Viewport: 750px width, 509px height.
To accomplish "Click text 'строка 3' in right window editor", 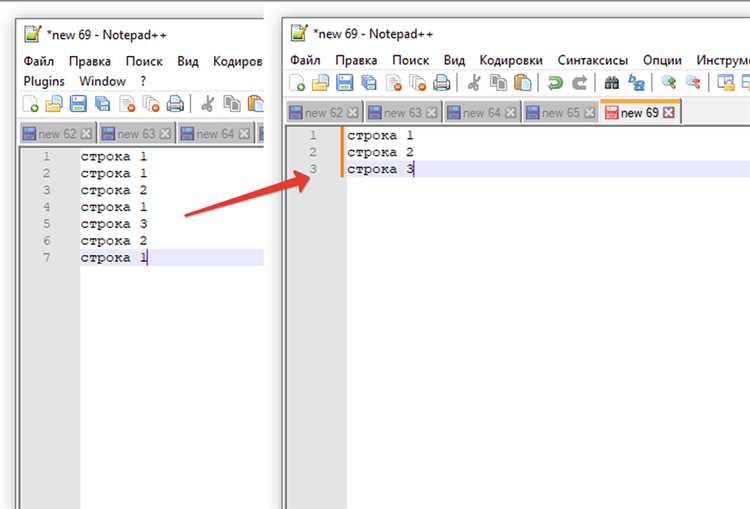I will [380, 169].
